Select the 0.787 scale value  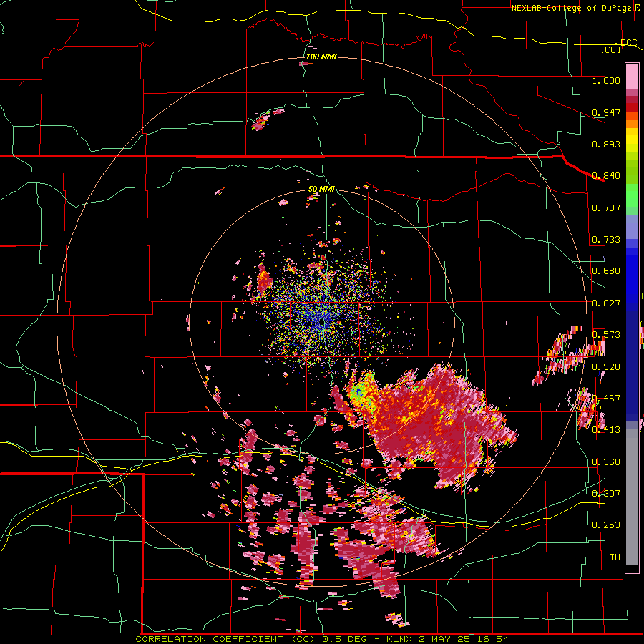[x=606, y=208]
